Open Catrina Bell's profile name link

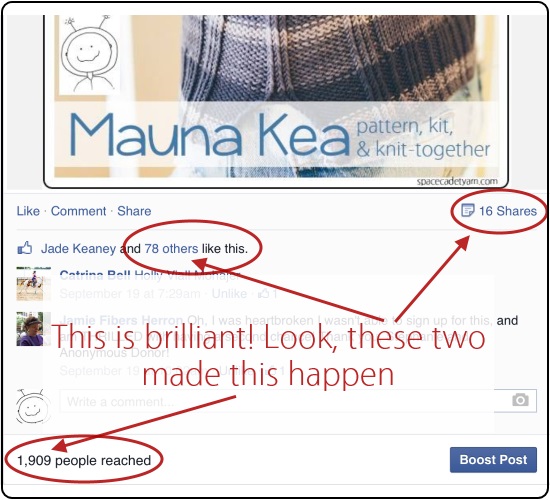pos(95,275)
